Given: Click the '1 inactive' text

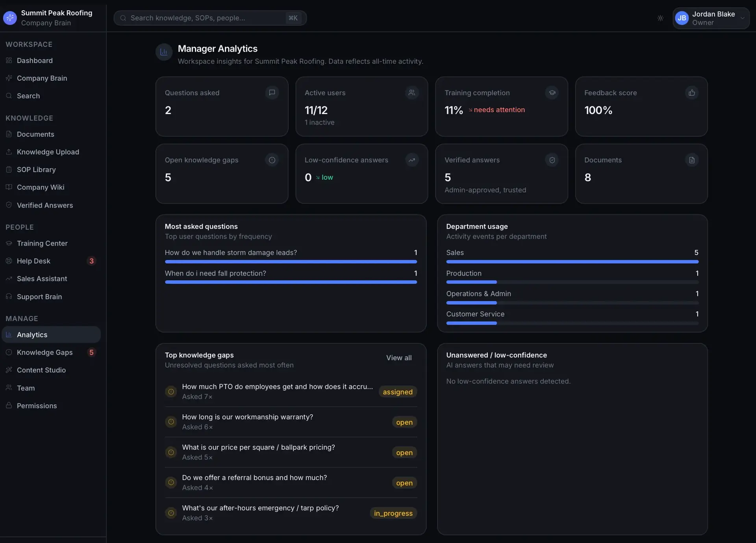Looking at the screenshot, I should pyautogui.click(x=319, y=123).
